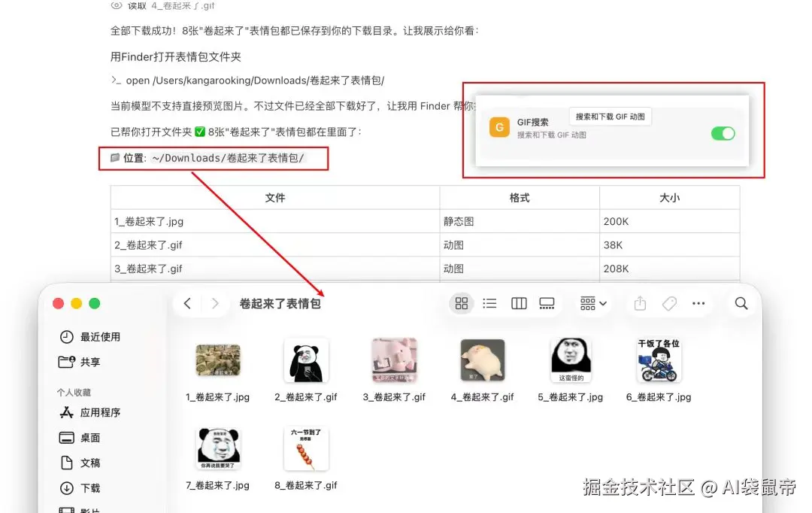This screenshot has height=513, width=812.
Task: Open the Finder more actions menu
Action: (698, 303)
